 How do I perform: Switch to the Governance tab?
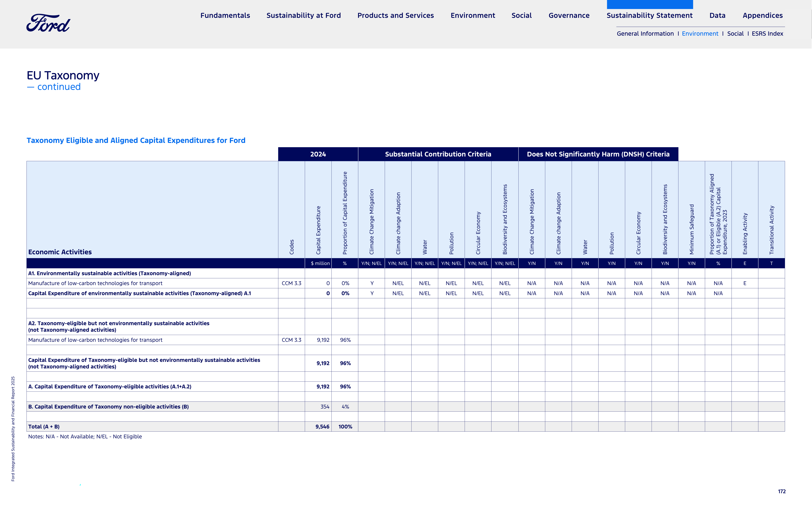569,15
